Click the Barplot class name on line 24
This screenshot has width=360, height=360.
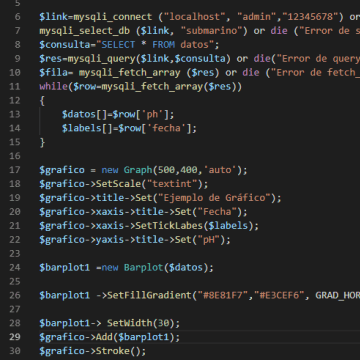coord(144,267)
